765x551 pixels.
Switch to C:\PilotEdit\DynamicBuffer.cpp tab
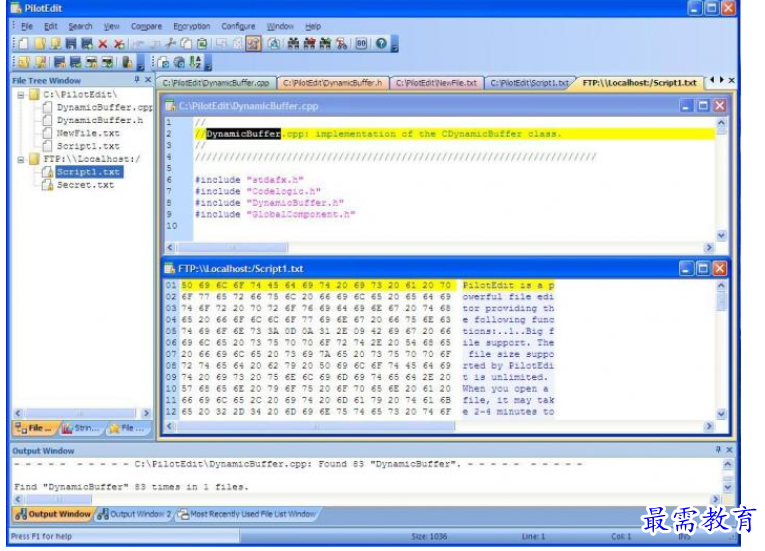tap(216, 83)
